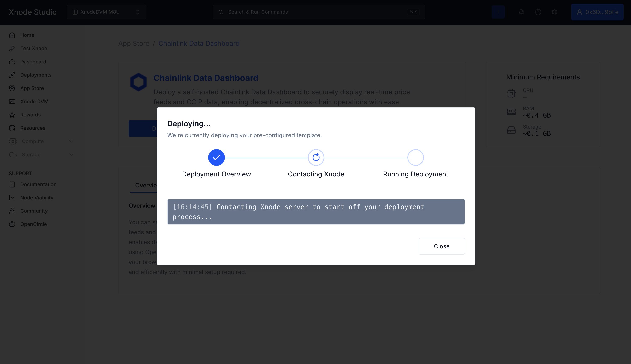This screenshot has height=364, width=631.
Task: Close the Deploying dialog
Action: coord(441,246)
